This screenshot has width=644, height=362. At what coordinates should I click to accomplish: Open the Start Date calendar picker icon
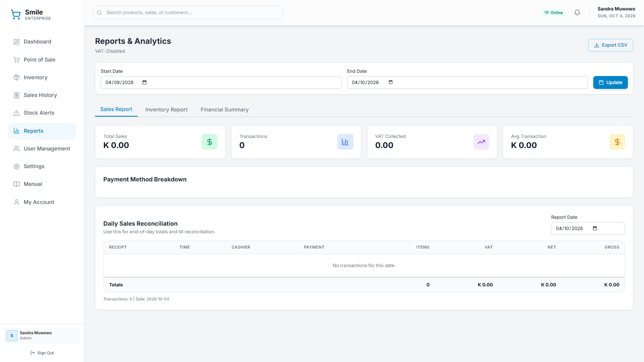click(144, 82)
